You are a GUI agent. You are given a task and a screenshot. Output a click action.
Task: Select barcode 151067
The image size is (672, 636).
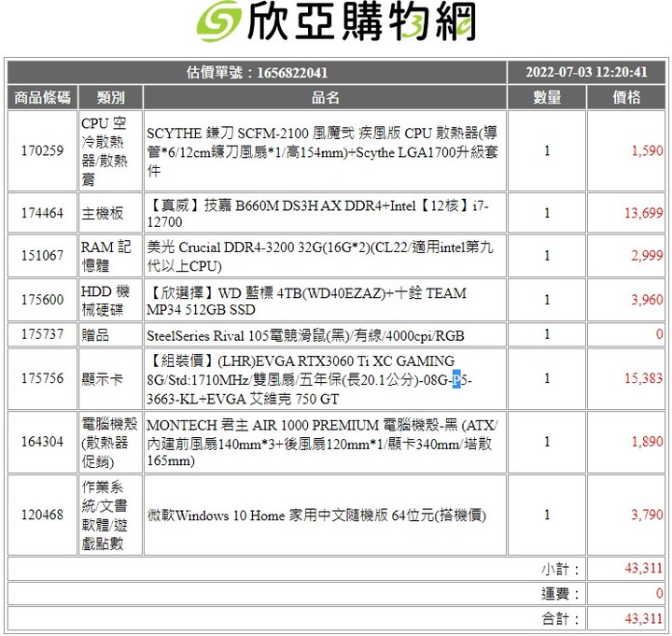pos(42,255)
